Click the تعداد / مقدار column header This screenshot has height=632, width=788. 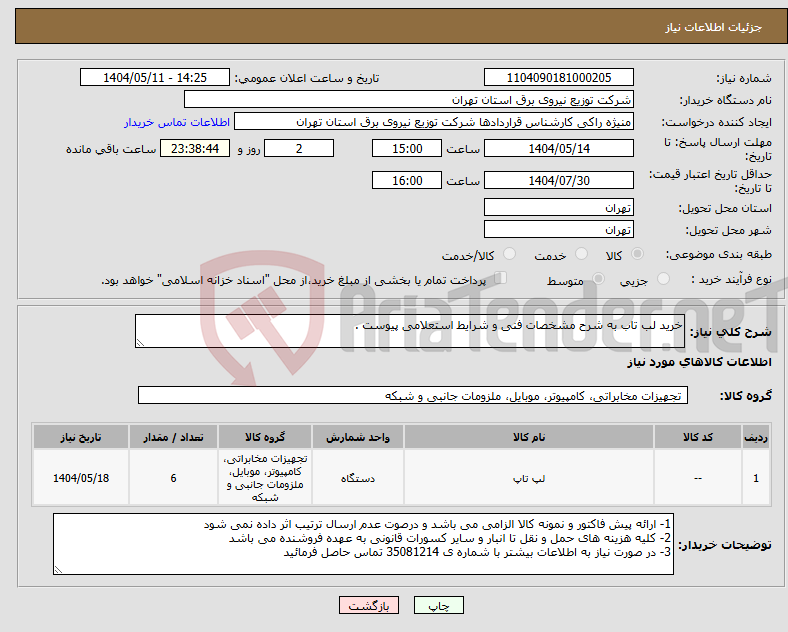(x=173, y=437)
